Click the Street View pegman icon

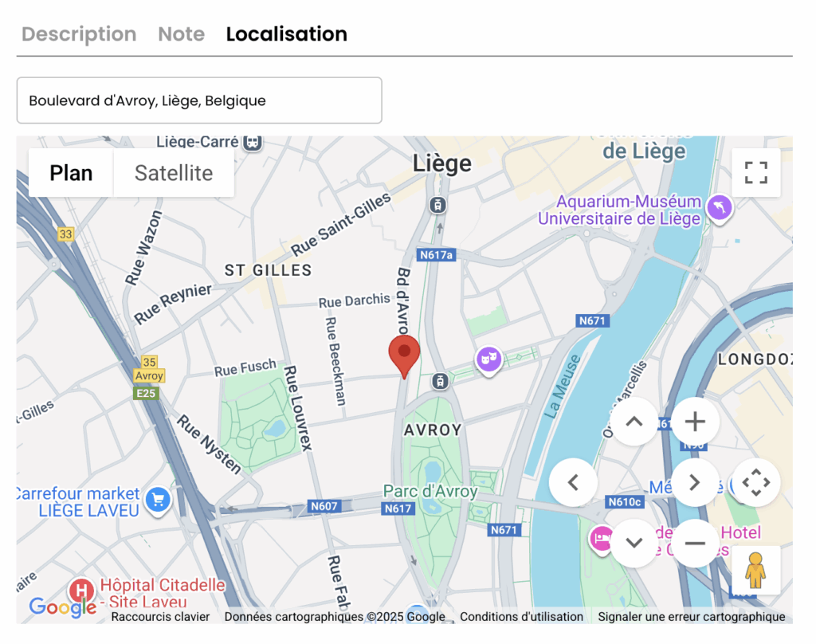point(755,570)
